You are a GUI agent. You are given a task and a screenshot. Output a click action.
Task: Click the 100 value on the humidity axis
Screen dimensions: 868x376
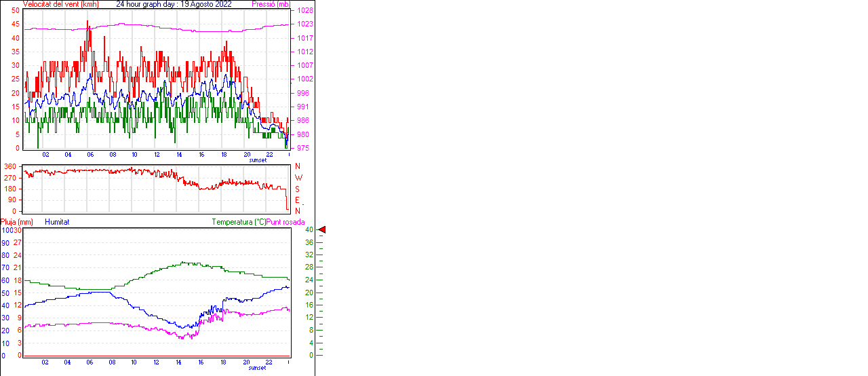6,230
